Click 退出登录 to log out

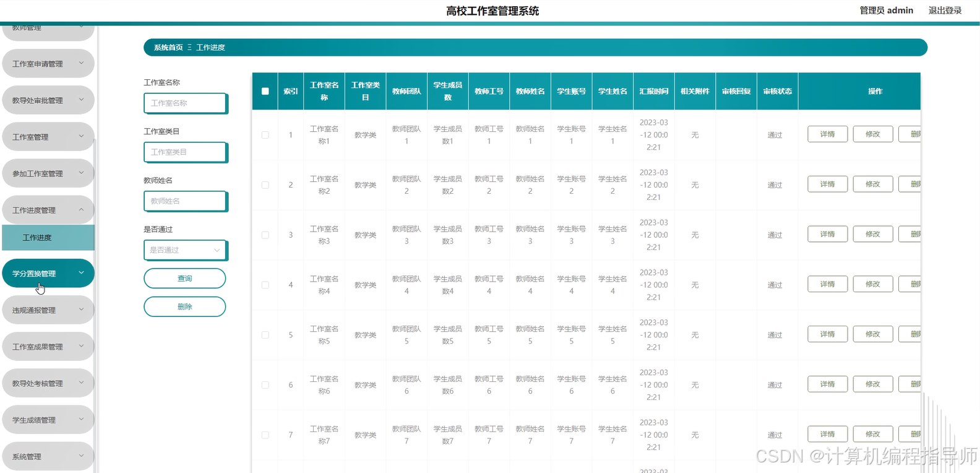pyautogui.click(x=945, y=11)
